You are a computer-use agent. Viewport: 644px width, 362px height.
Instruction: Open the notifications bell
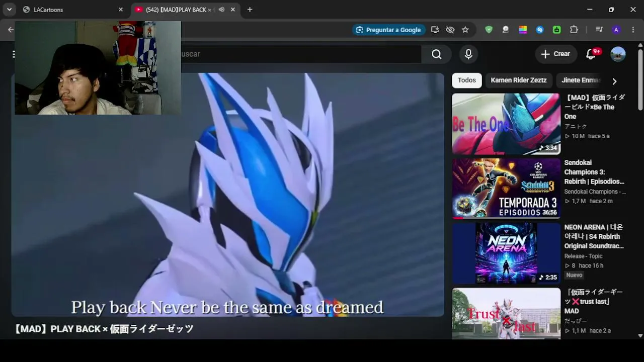(x=591, y=54)
